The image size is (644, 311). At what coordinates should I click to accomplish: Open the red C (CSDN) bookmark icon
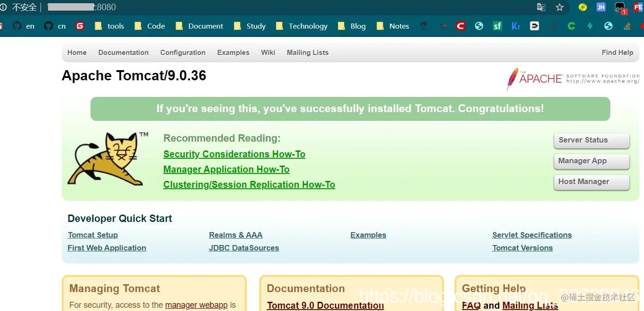pyautogui.click(x=461, y=26)
